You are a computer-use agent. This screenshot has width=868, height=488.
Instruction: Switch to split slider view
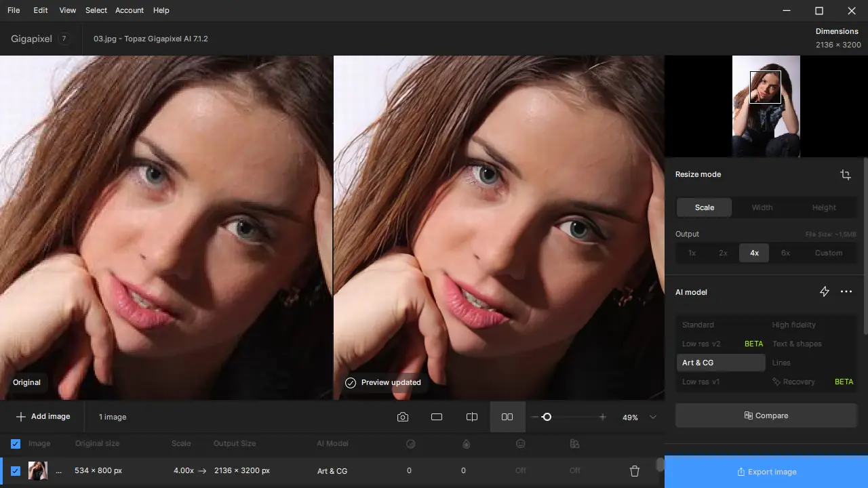tap(472, 417)
